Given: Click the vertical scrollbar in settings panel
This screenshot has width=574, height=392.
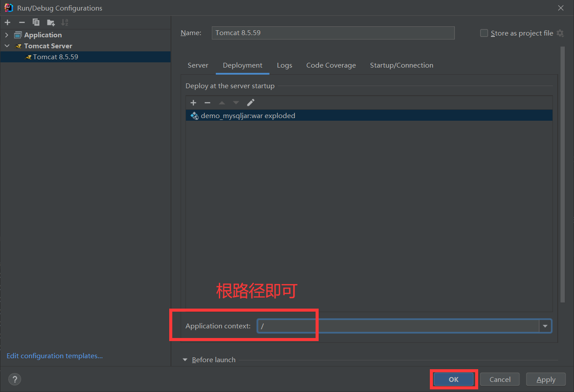Looking at the screenshot, I should [x=563, y=174].
